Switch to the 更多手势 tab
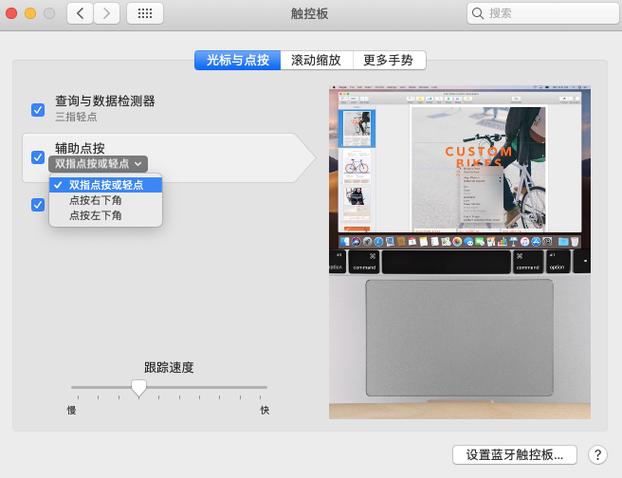 [x=389, y=60]
